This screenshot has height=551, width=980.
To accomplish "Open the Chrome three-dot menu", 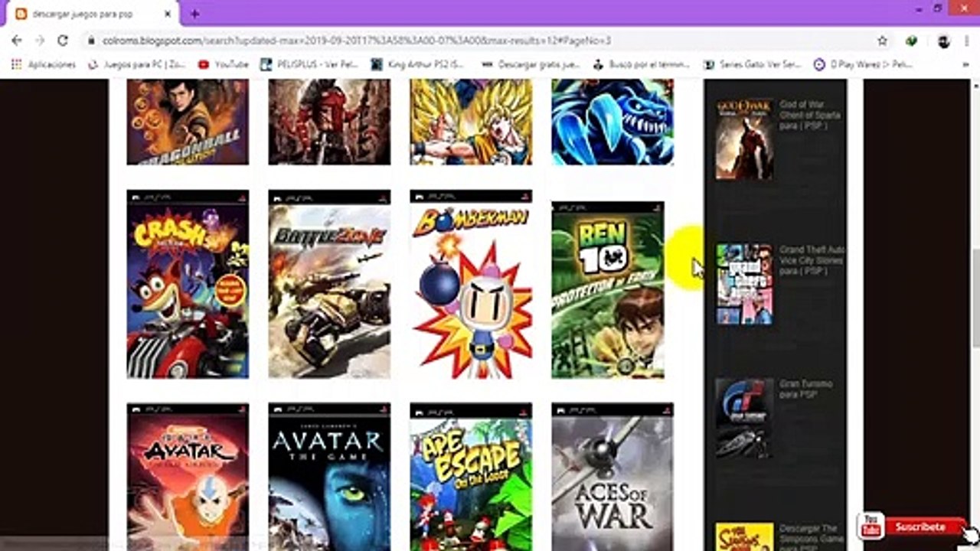I will click(x=966, y=41).
